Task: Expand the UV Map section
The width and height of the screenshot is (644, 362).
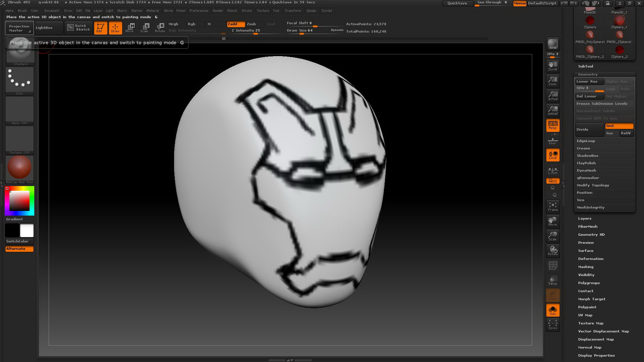Action: [585, 315]
